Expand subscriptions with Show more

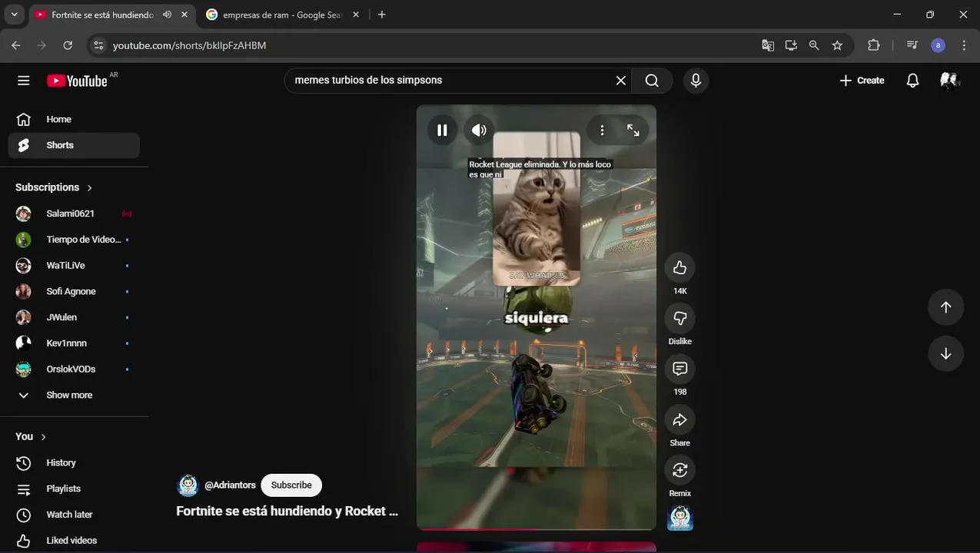[x=74, y=395]
